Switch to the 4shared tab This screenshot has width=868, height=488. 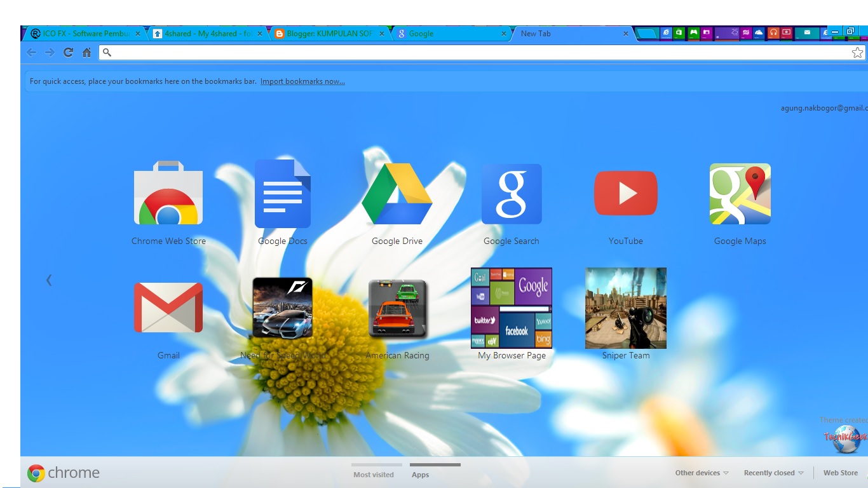tap(207, 34)
